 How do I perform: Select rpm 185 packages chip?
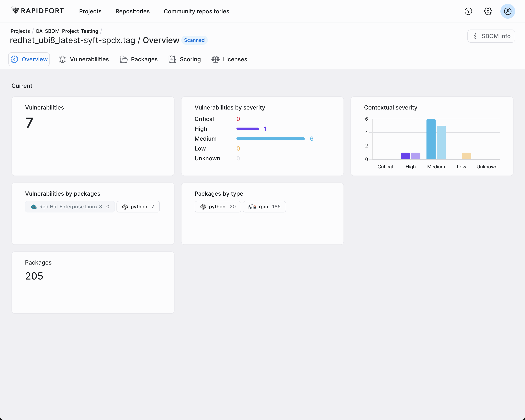point(264,207)
